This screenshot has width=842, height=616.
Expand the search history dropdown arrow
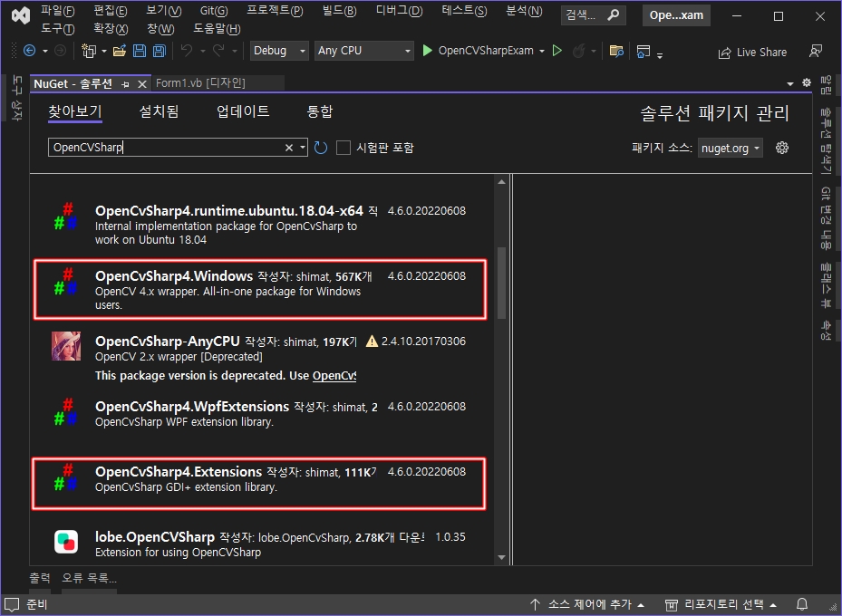(x=303, y=147)
